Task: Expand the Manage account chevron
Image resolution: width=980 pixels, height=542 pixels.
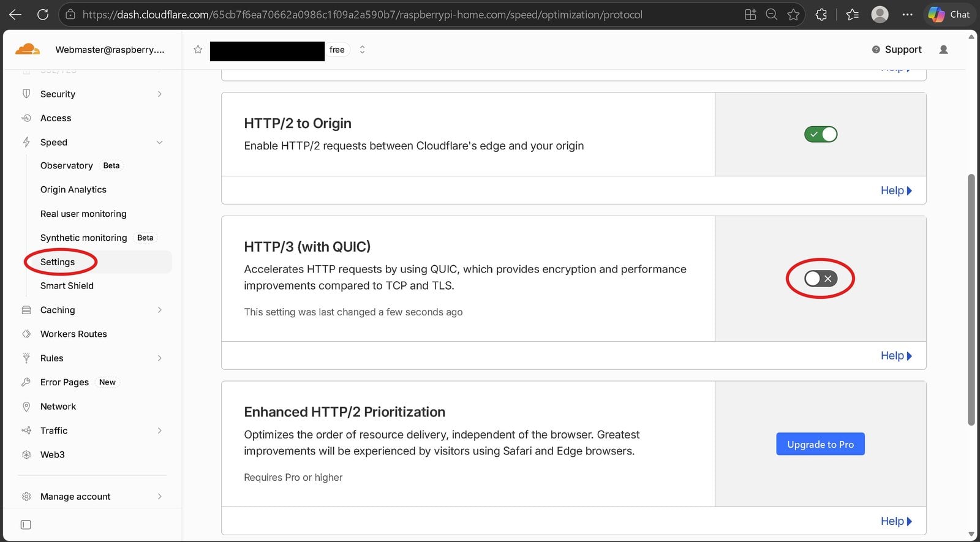Action: pos(160,497)
